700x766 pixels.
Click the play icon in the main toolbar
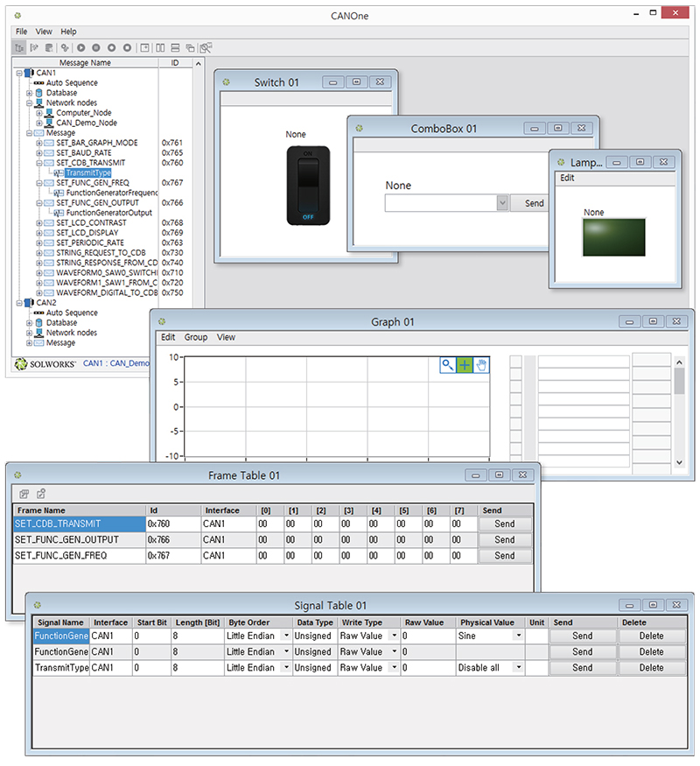pos(80,48)
